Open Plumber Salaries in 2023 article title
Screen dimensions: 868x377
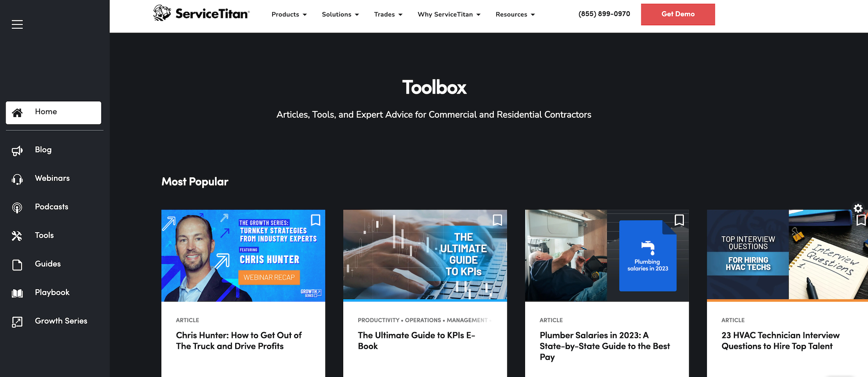click(605, 346)
